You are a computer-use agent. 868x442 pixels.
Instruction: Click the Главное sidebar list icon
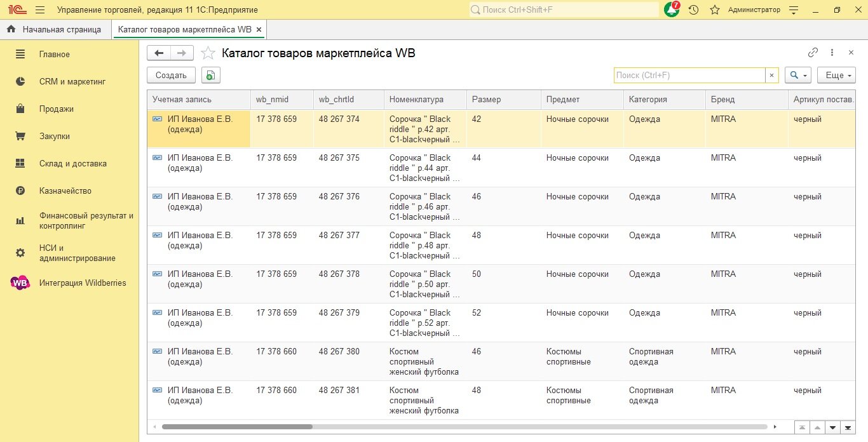(20, 55)
